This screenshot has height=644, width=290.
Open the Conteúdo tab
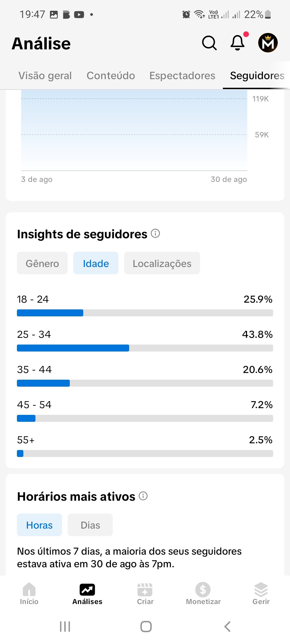(x=111, y=76)
